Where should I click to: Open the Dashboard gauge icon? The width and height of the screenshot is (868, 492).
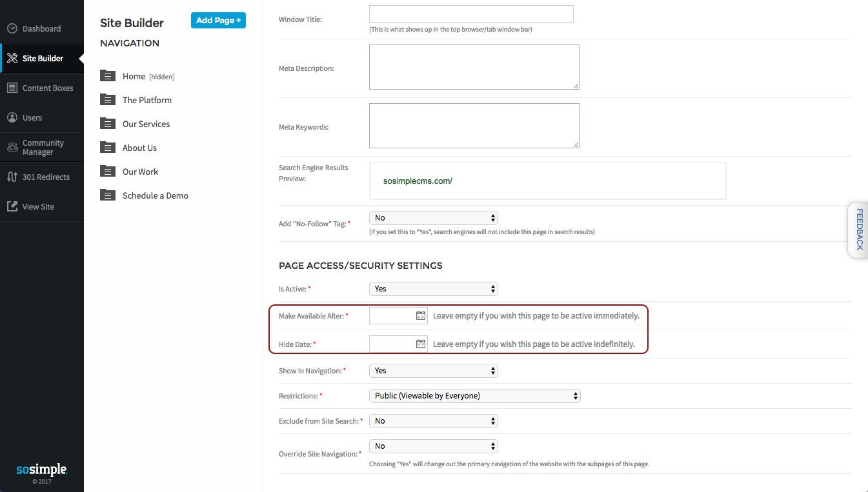coord(12,28)
